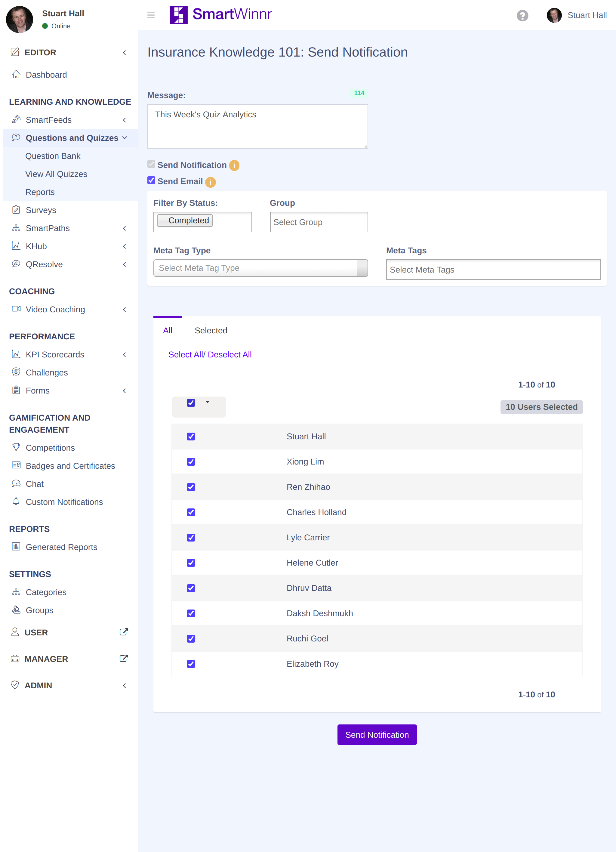The width and height of the screenshot is (616, 852).
Task: Click the KHub chart icon
Action: 16,246
